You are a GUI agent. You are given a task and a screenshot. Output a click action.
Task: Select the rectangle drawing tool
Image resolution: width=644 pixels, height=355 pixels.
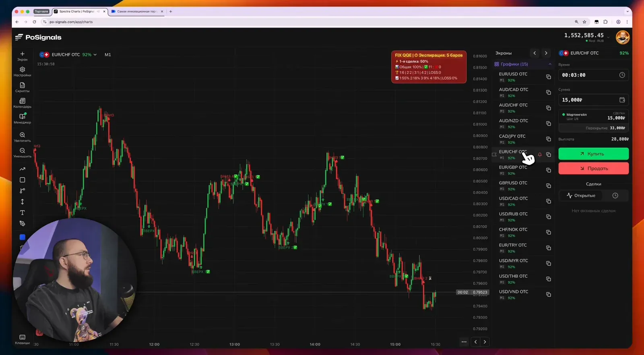point(22,180)
